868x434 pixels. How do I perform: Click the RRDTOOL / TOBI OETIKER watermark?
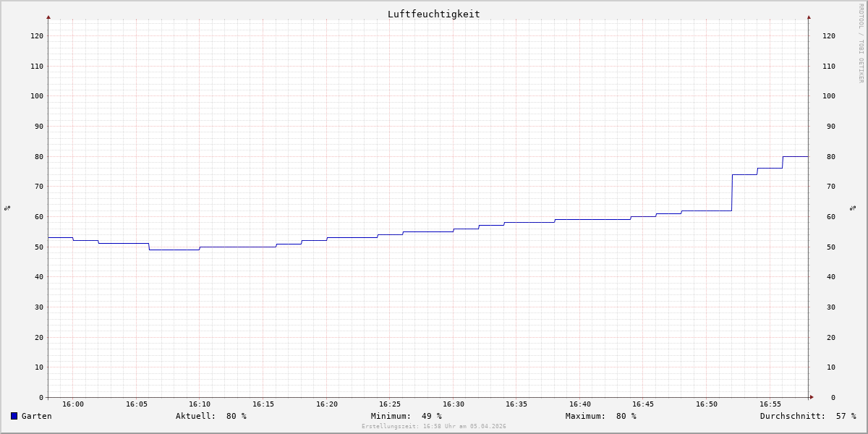pyautogui.click(x=861, y=43)
